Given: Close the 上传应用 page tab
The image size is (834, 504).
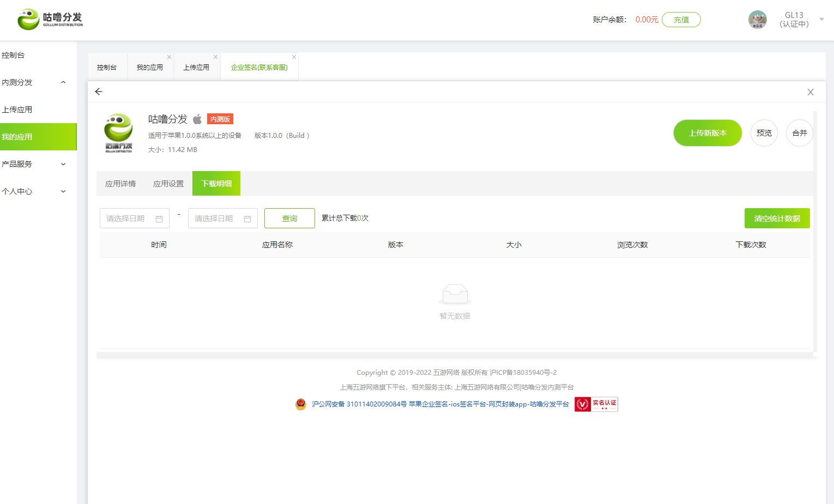Looking at the screenshot, I should point(215,57).
